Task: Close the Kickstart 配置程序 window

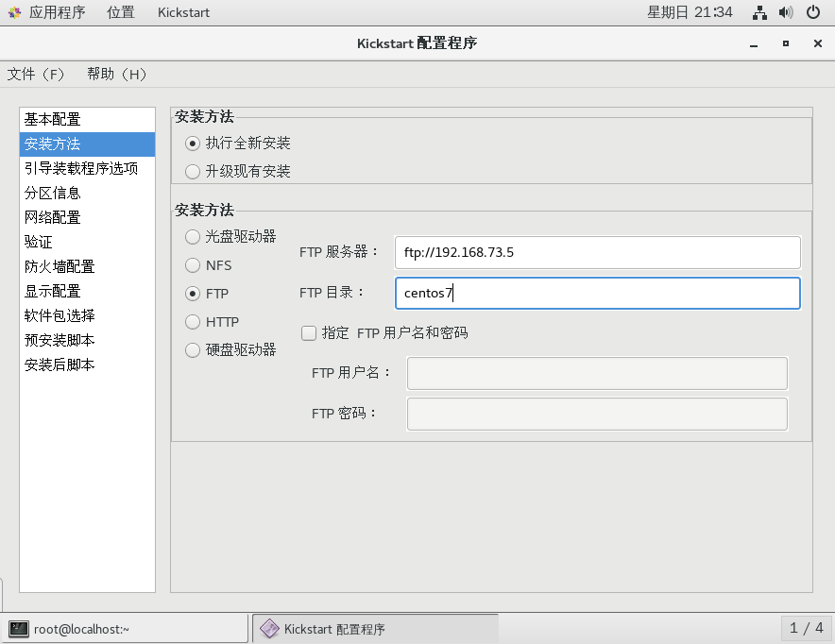Action: coord(818,43)
